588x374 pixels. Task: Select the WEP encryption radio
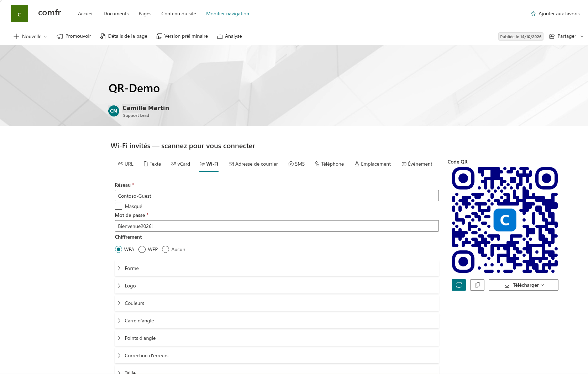pyautogui.click(x=142, y=249)
